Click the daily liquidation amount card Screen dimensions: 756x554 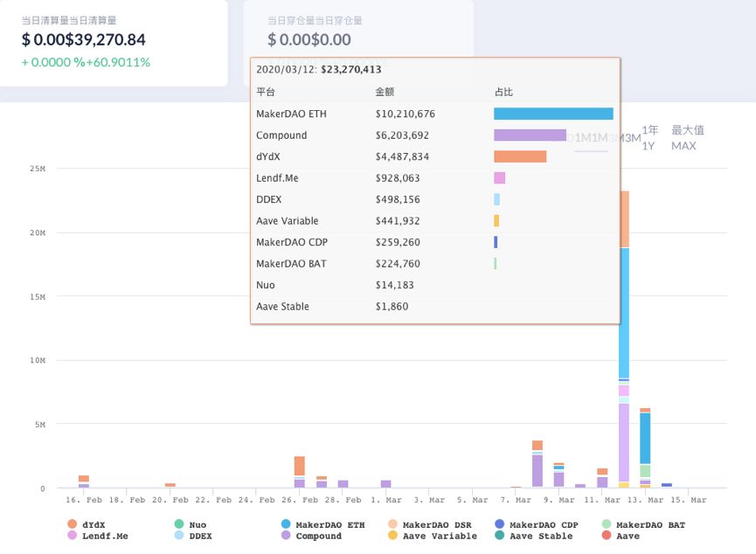(114, 43)
